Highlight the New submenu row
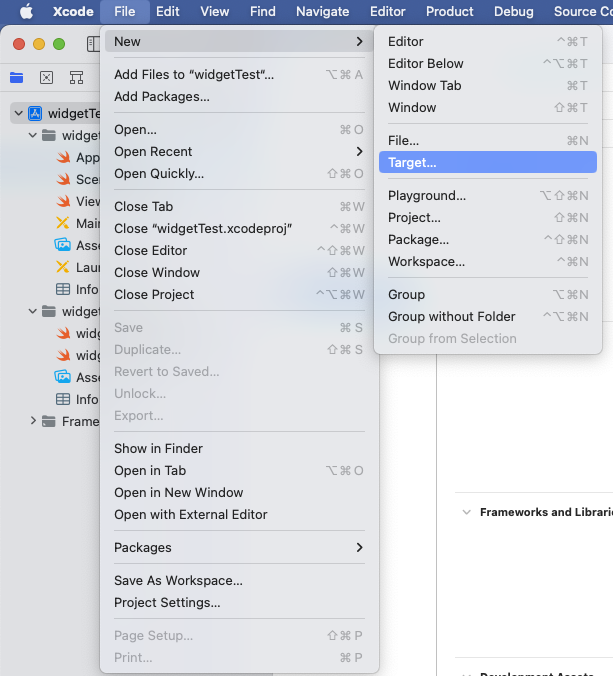613x676 pixels. pos(239,41)
